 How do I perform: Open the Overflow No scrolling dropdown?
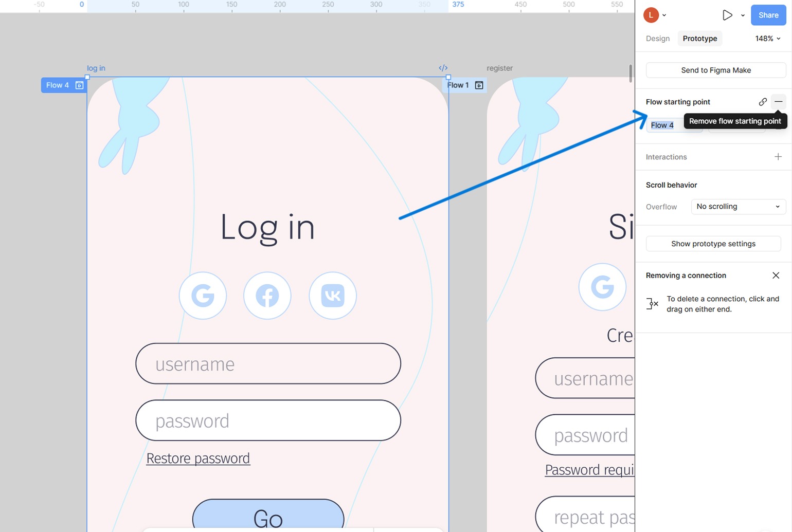tap(738, 207)
